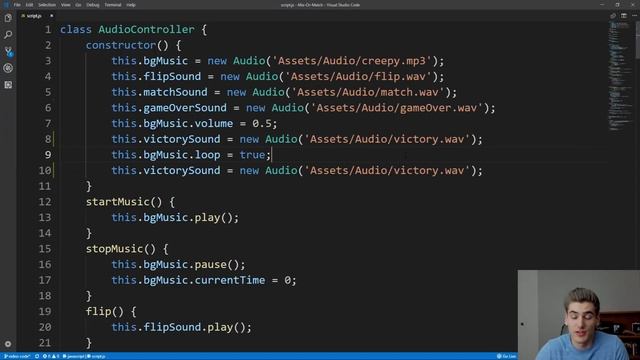
Task: Click the Go Live button in the status bar
Action: point(507,356)
